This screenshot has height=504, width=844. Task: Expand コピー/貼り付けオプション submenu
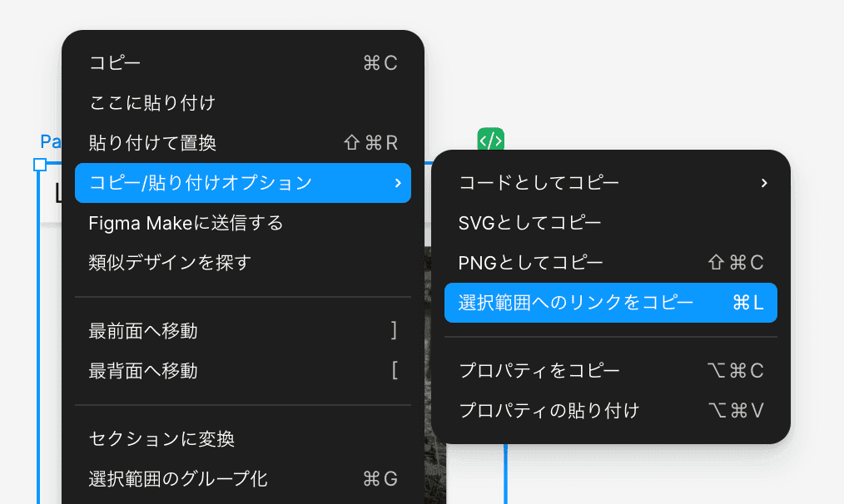point(242,183)
